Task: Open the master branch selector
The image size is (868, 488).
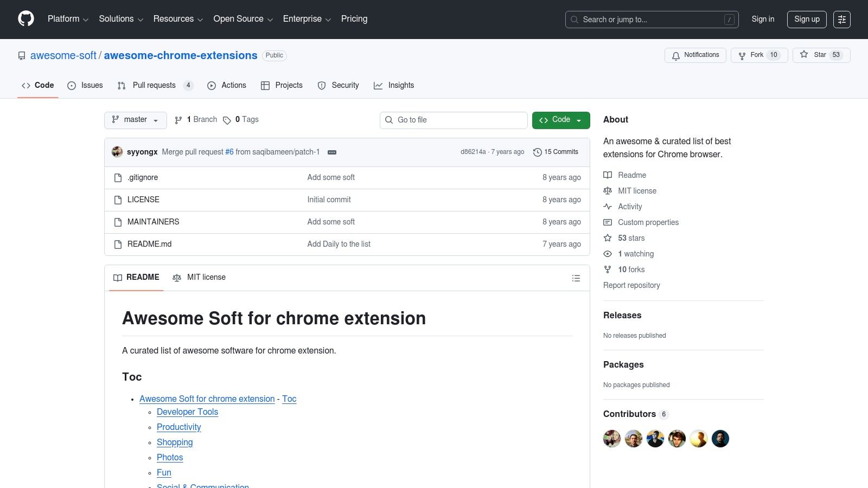Action: 135,120
